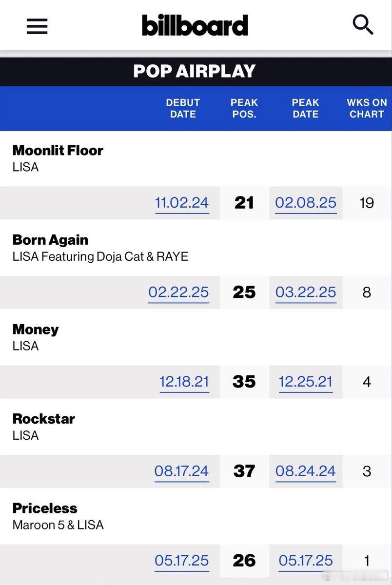The image size is (392, 585).
Task: Click the Wks on Chart column header
Action: tap(367, 108)
